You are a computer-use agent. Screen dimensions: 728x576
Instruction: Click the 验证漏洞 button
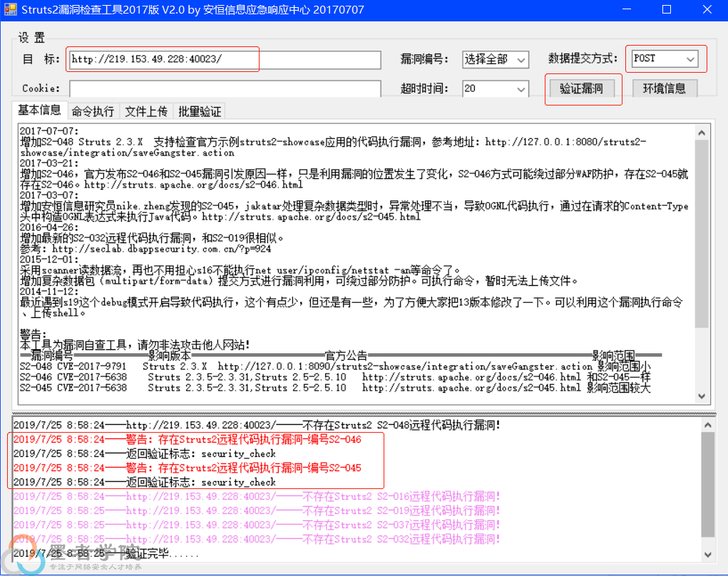(x=583, y=87)
